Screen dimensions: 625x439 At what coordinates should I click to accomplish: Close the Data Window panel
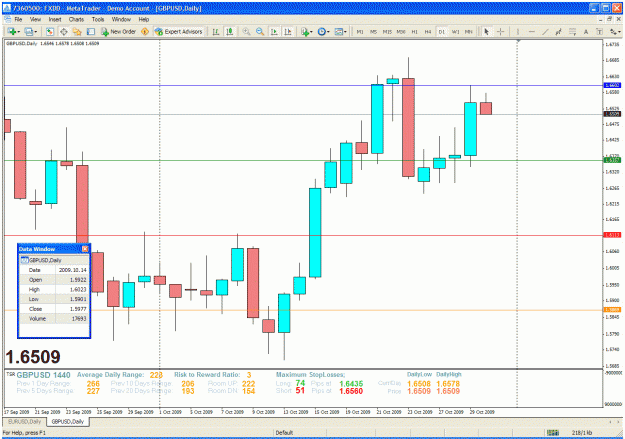click(x=85, y=249)
